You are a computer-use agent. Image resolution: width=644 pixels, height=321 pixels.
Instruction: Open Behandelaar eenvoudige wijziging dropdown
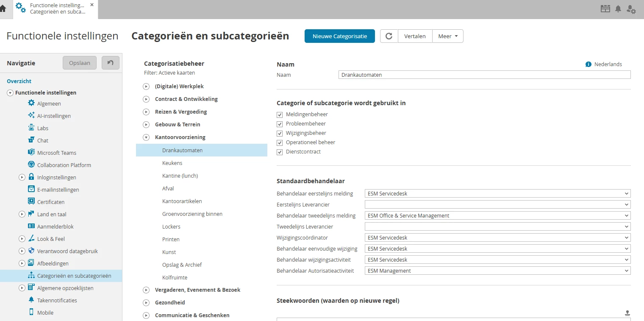pos(497,248)
